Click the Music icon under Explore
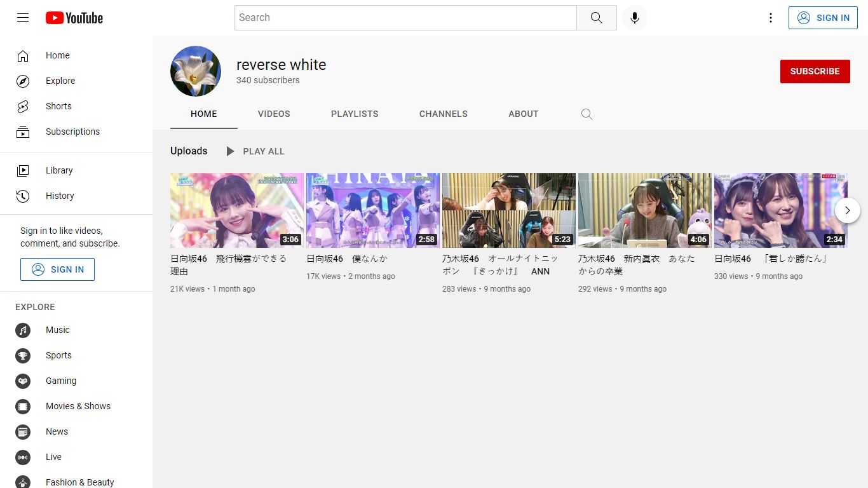This screenshot has width=868, height=488. pyautogui.click(x=23, y=330)
